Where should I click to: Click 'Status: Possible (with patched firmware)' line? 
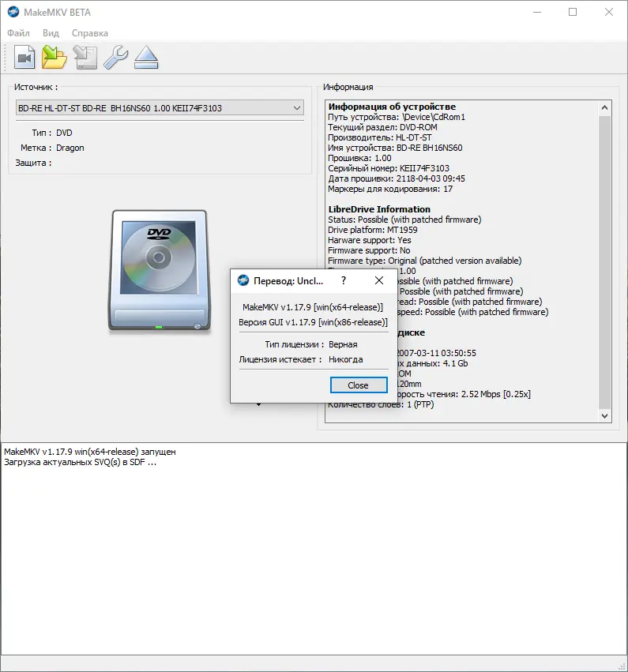click(x=404, y=220)
